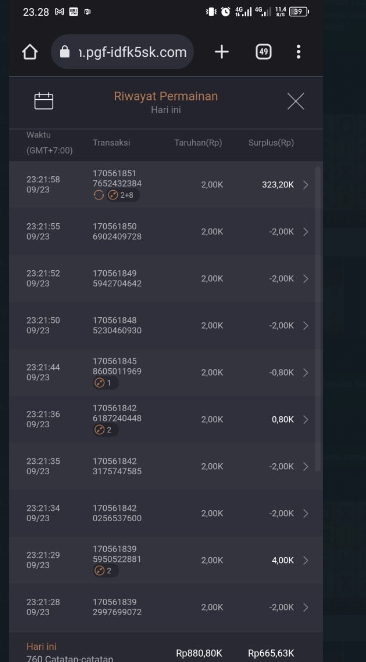Open the tab switcher showing 49 tabs

pyautogui.click(x=263, y=52)
